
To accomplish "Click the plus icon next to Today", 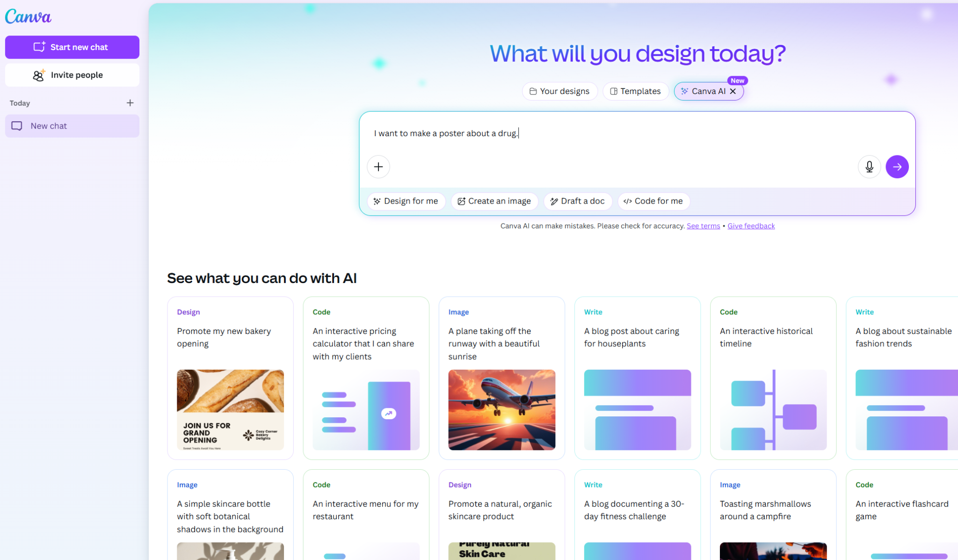I will point(130,103).
